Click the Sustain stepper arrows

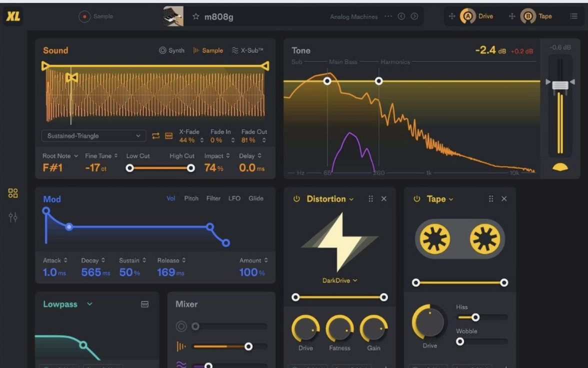click(x=144, y=260)
